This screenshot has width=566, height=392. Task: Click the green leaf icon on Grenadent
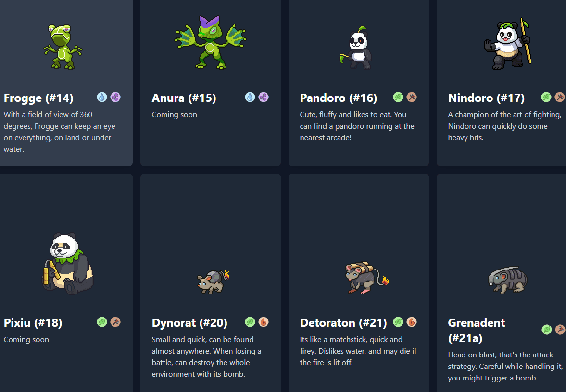point(546,330)
